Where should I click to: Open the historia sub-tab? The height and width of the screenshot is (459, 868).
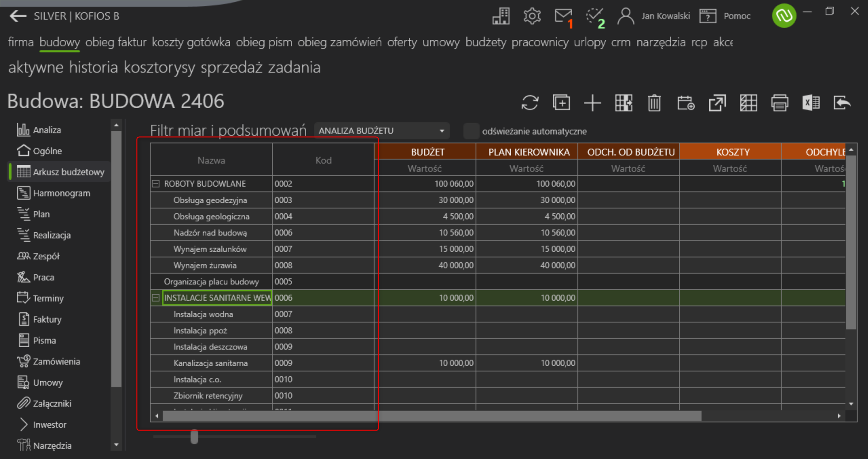93,67
